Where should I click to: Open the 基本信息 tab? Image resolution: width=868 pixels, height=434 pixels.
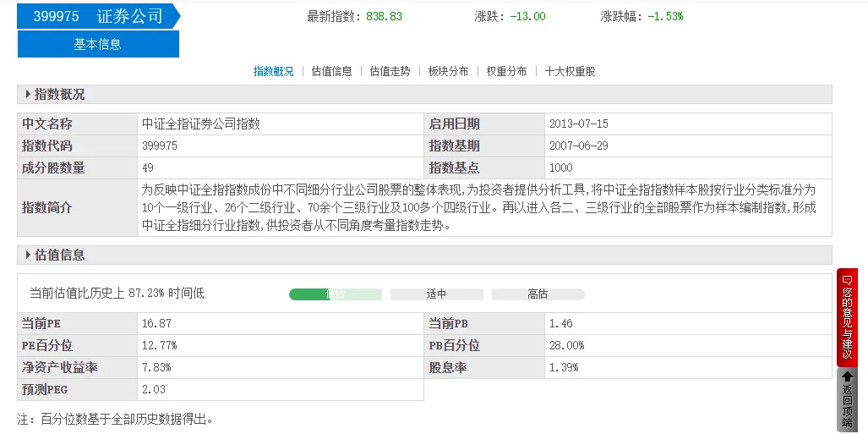(x=98, y=44)
